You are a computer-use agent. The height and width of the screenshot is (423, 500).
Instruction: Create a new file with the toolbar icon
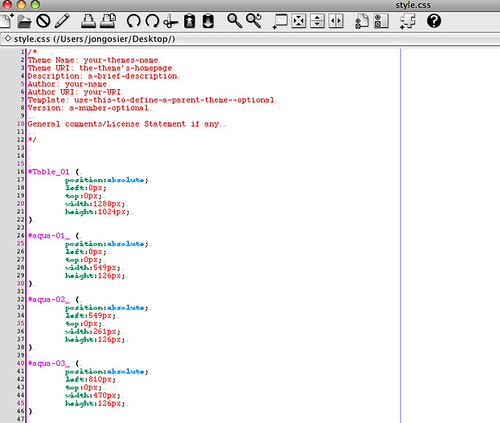[x=6, y=21]
